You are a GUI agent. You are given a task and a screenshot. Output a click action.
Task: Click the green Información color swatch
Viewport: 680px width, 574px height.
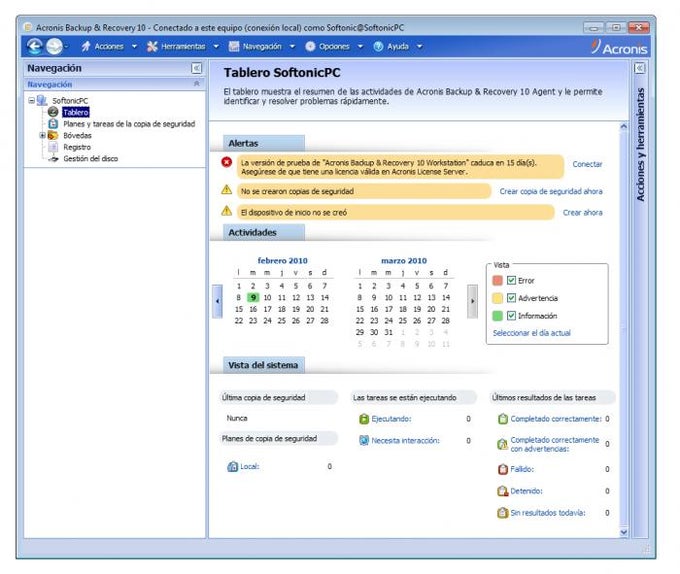497,316
